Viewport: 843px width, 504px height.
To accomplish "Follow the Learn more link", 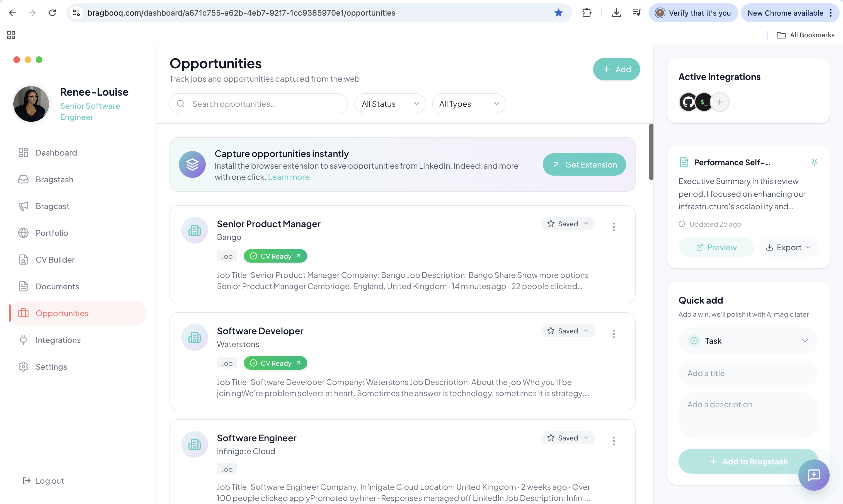I will coord(289,177).
